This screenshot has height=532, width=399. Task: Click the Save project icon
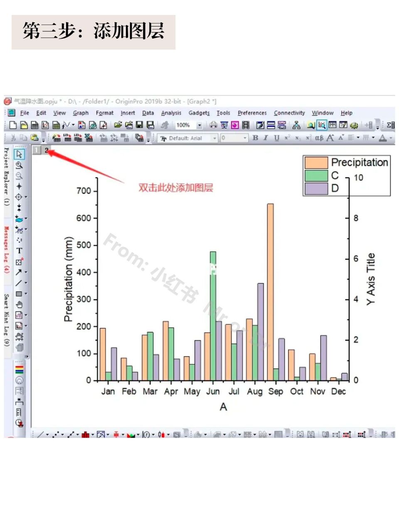(x=140, y=125)
